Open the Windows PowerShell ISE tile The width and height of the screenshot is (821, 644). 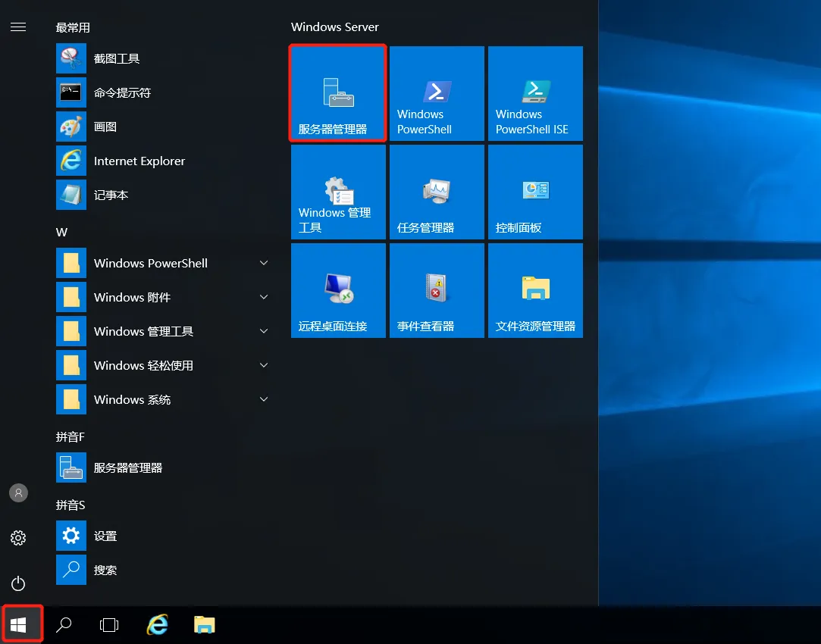click(535, 94)
